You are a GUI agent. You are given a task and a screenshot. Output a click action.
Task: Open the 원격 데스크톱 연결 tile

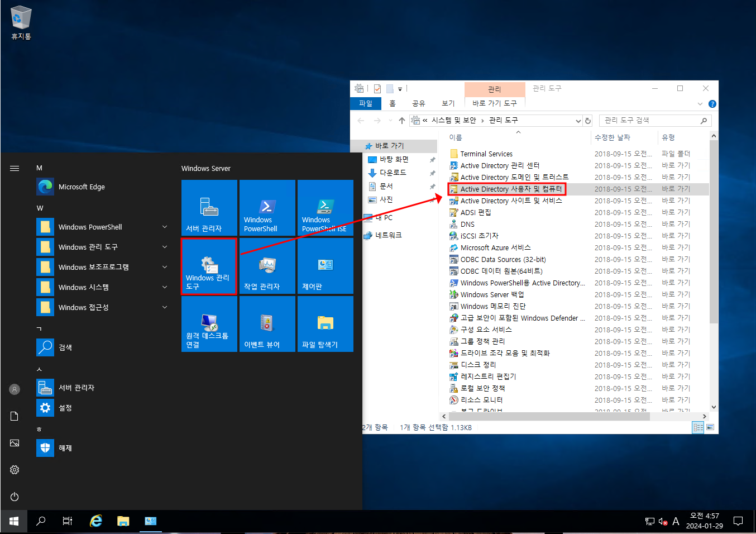pyautogui.click(x=209, y=324)
